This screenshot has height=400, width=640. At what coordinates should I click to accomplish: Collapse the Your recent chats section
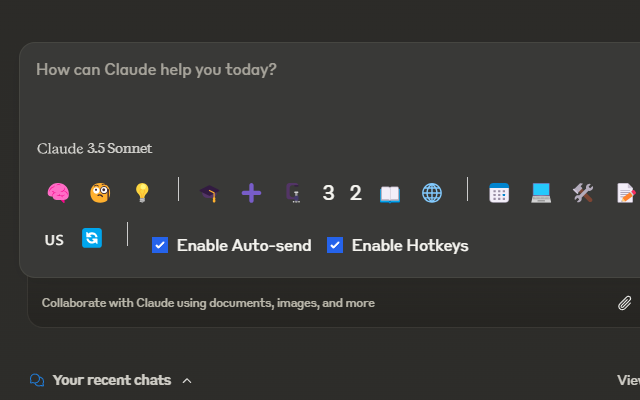pos(187,380)
